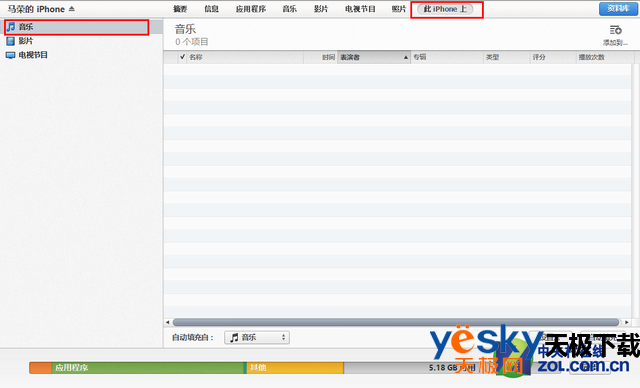Click the 添加到 add-to list icon
The width and height of the screenshot is (640, 388).
coord(616,30)
